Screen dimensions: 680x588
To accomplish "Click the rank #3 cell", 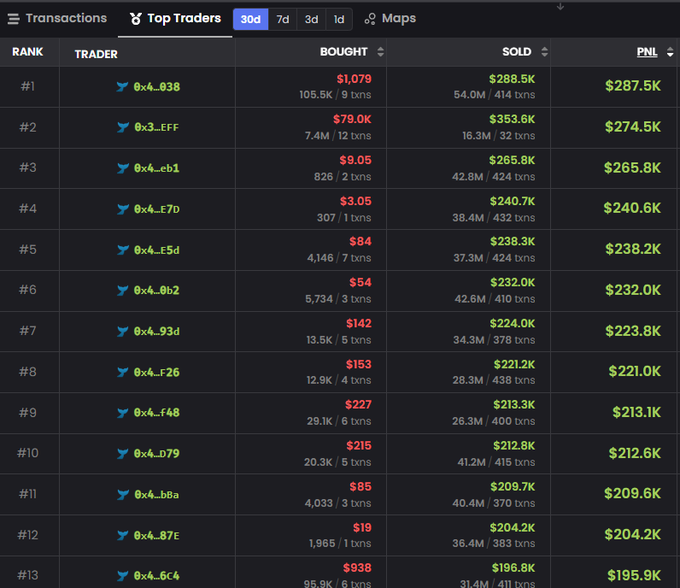I will coord(28,168).
